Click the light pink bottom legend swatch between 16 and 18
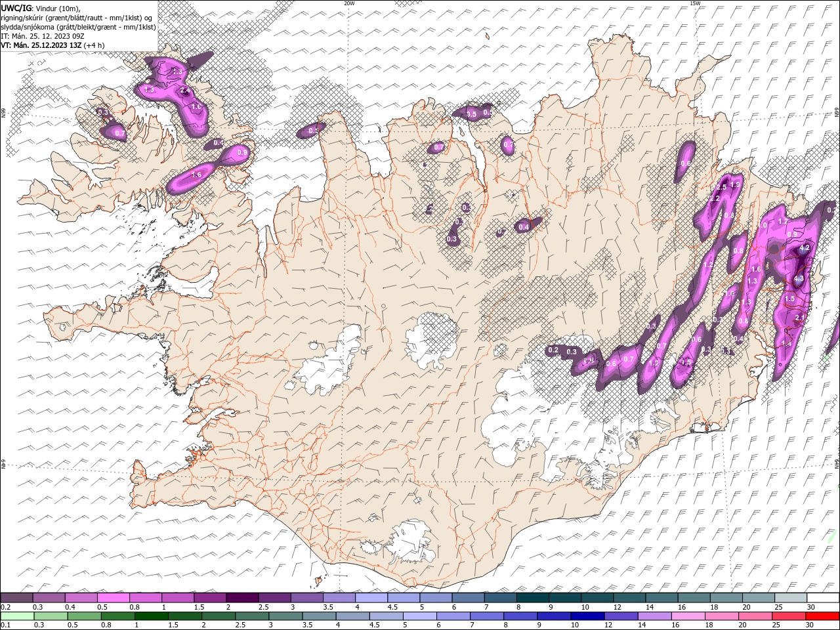This screenshot has width=840, height=630. (x=688, y=616)
